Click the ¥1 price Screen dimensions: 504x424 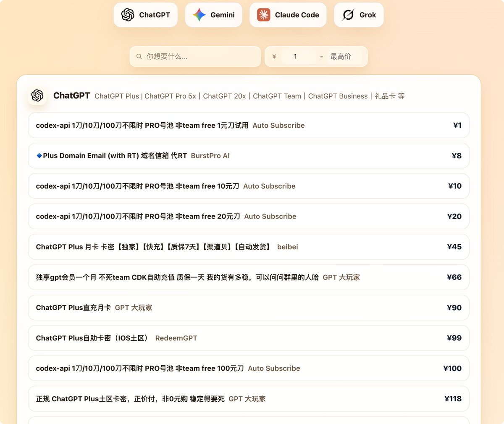457,125
